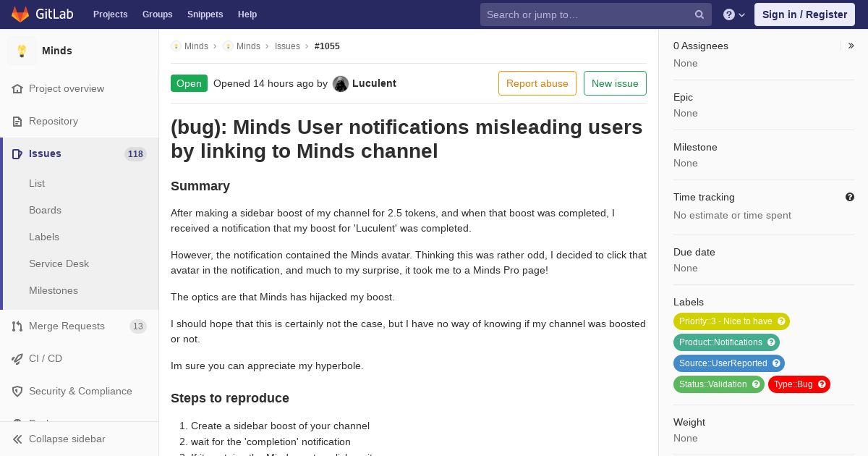This screenshot has height=456, width=868.
Task: Click Luculent's author avatar
Action: pos(341,83)
